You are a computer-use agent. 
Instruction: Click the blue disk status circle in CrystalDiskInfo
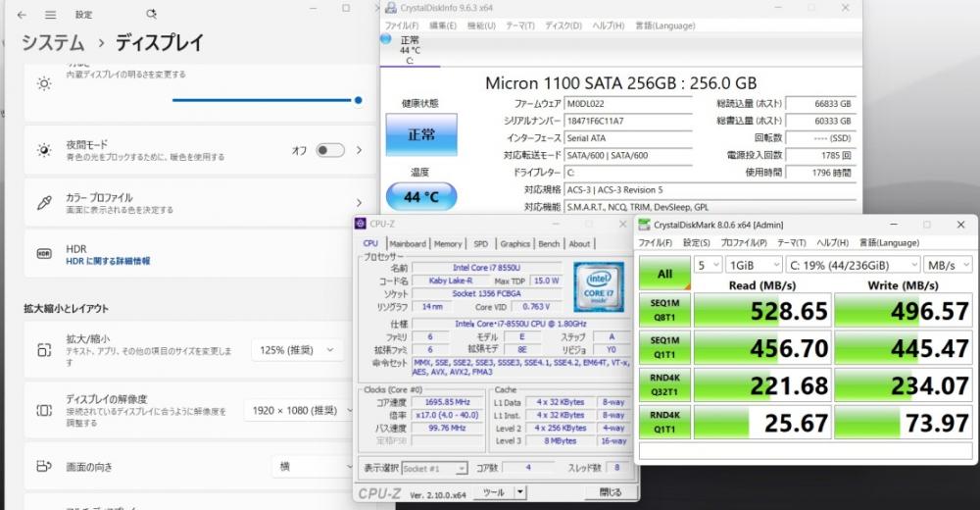(x=386, y=39)
